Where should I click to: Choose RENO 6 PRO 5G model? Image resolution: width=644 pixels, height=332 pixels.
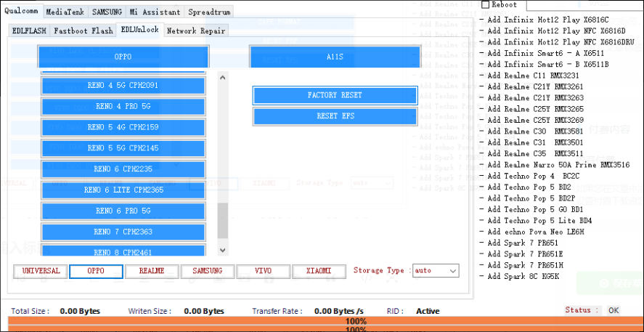(123, 211)
